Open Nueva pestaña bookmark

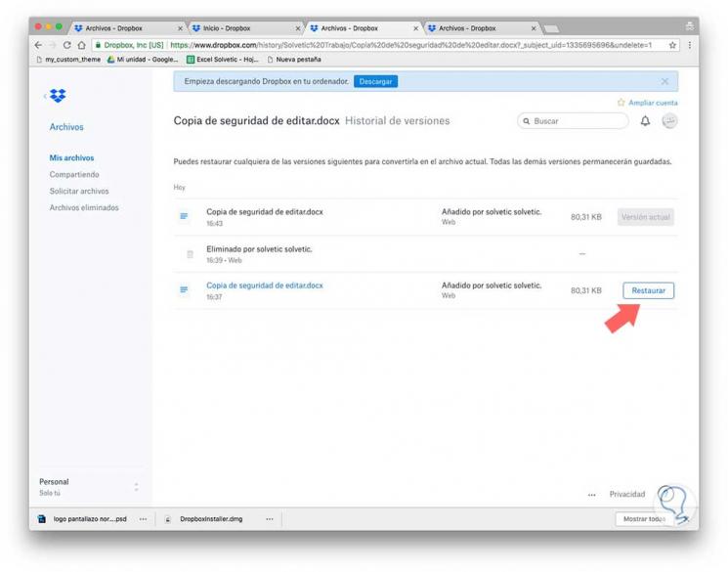(x=294, y=60)
